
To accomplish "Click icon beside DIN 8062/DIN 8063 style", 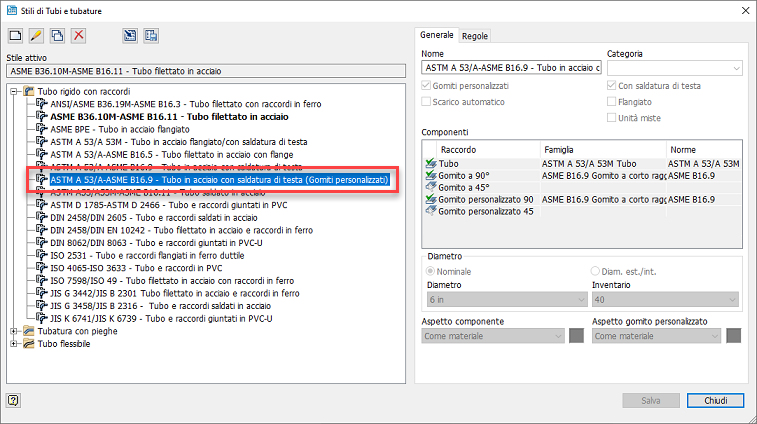I will click(x=42, y=243).
